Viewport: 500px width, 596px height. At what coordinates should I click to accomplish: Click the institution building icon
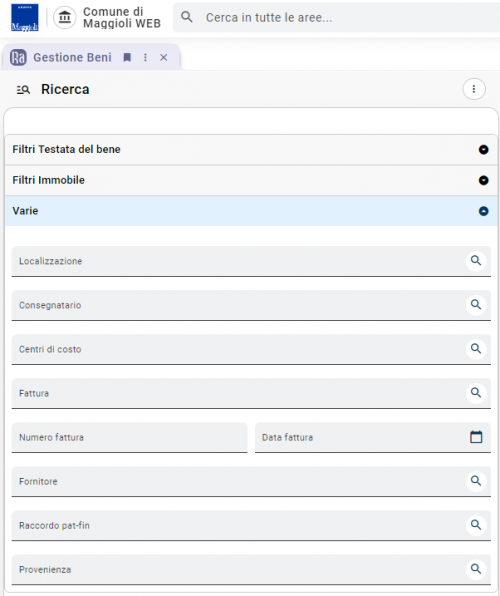pyautogui.click(x=65, y=17)
